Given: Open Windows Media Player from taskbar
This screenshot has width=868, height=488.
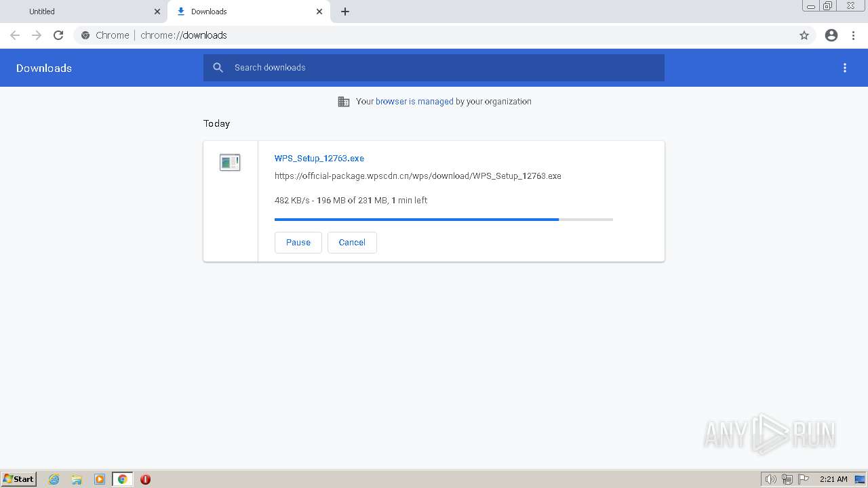Looking at the screenshot, I should tap(100, 479).
